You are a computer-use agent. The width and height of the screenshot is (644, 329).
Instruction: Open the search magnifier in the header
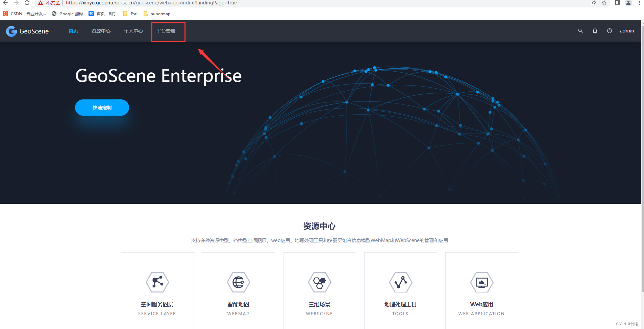pos(580,31)
